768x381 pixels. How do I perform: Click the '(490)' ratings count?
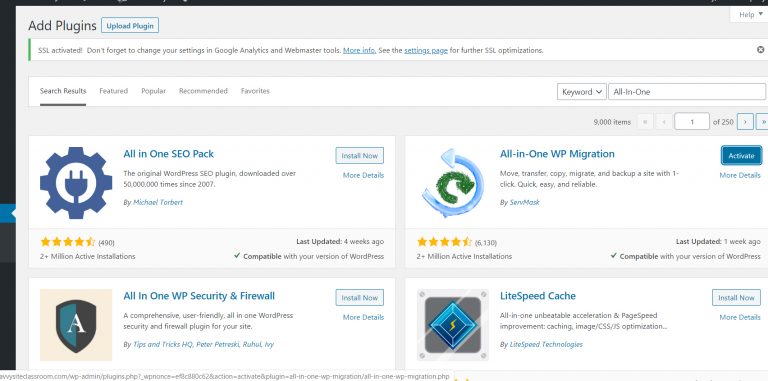(106, 242)
